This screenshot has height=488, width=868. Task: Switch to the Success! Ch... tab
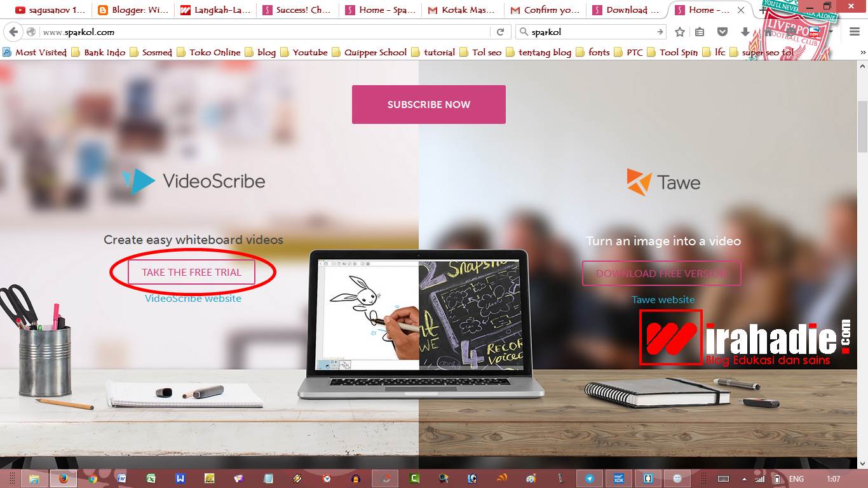299,10
